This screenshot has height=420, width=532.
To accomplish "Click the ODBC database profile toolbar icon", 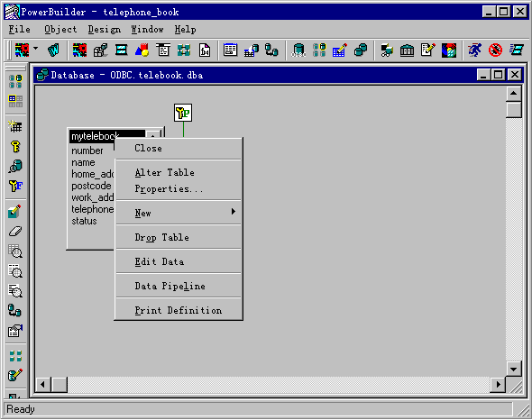I will pos(298,50).
